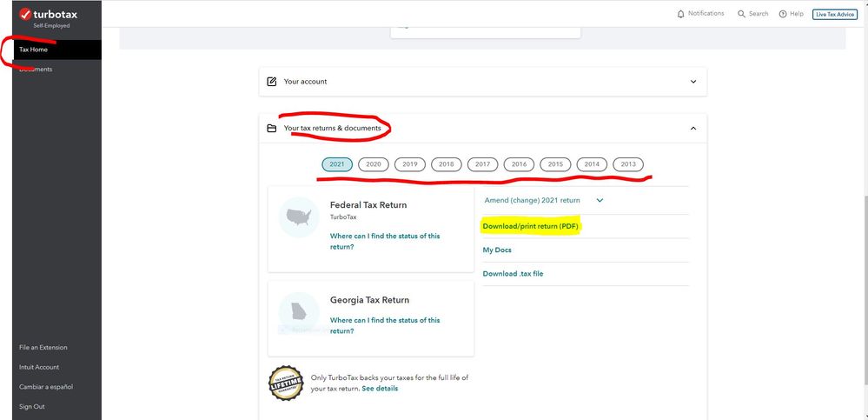
Task: Click the Search magnifier icon
Action: click(x=741, y=14)
